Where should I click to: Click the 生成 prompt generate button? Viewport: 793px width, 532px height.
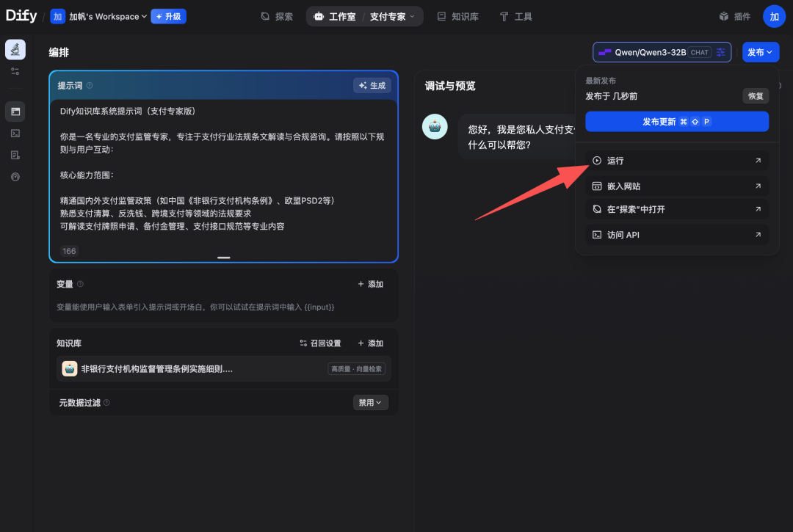coord(372,85)
